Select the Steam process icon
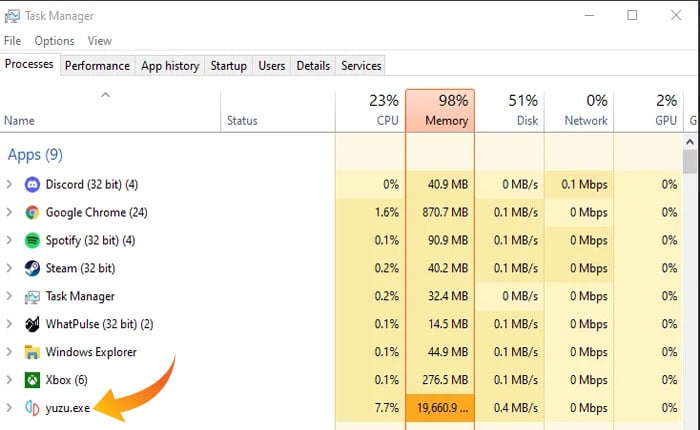 click(32, 268)
